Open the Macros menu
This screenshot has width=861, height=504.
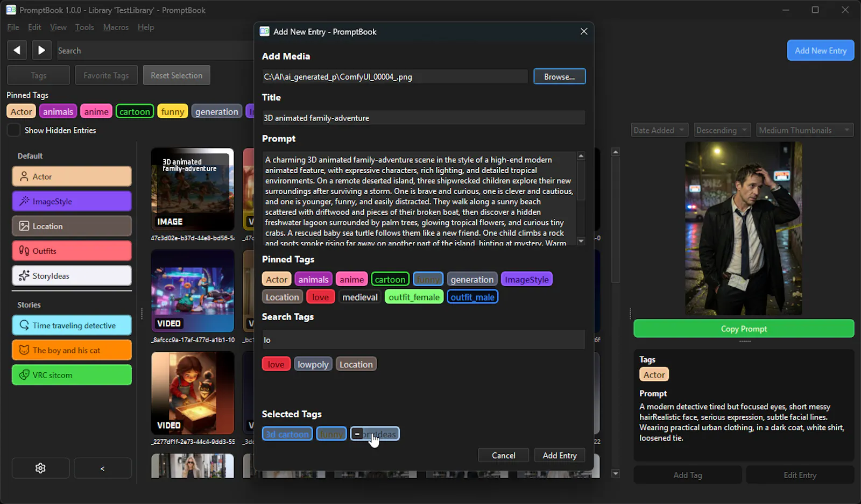116,27
